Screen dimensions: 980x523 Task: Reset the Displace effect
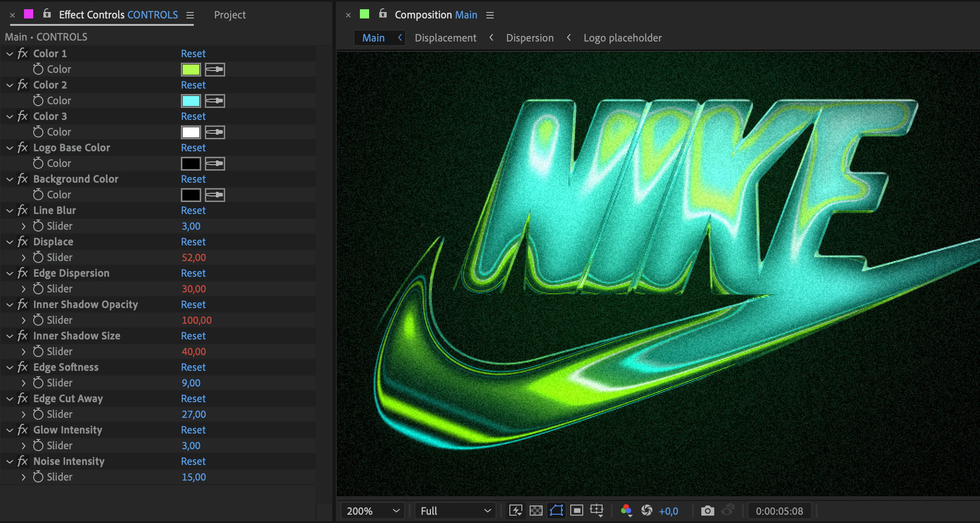(x=193, y=242)
